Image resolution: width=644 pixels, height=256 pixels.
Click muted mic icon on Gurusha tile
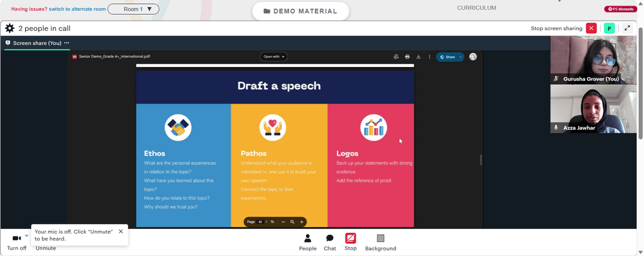(x=556, y=78)
